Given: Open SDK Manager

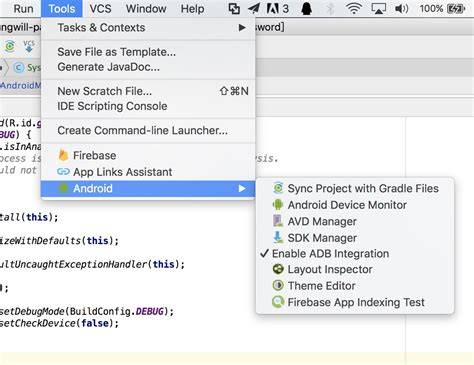Looking at the screenshot, I should tap(355, 238).
